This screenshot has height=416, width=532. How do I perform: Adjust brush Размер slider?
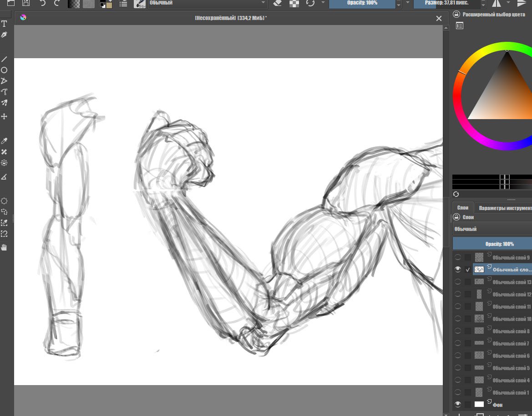(447, 3)
